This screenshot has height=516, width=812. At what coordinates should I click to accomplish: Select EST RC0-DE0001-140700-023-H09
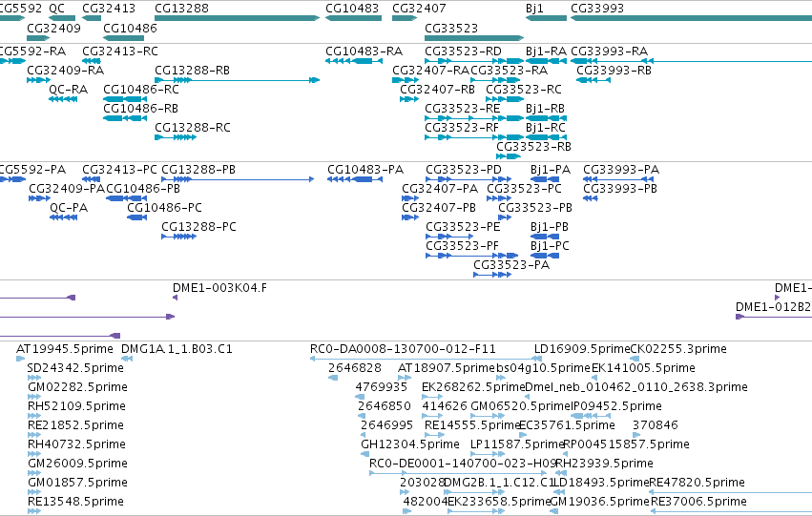click(x=458, y=474)
